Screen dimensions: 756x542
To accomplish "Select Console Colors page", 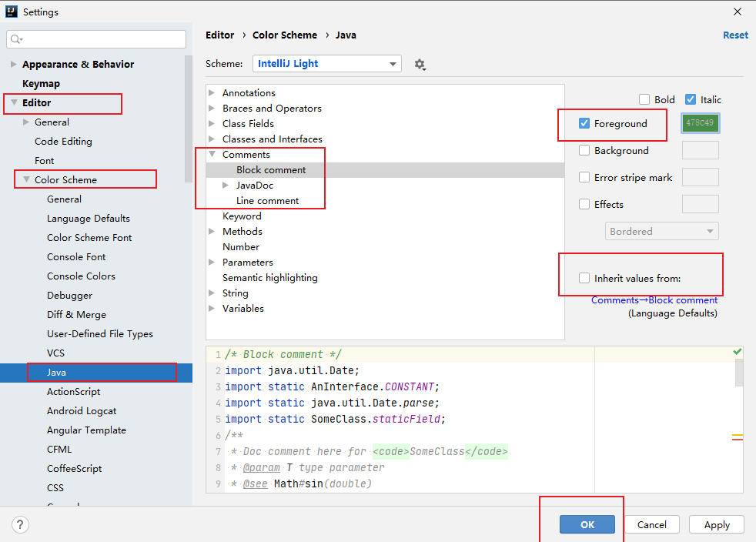I will pos(81,276).
